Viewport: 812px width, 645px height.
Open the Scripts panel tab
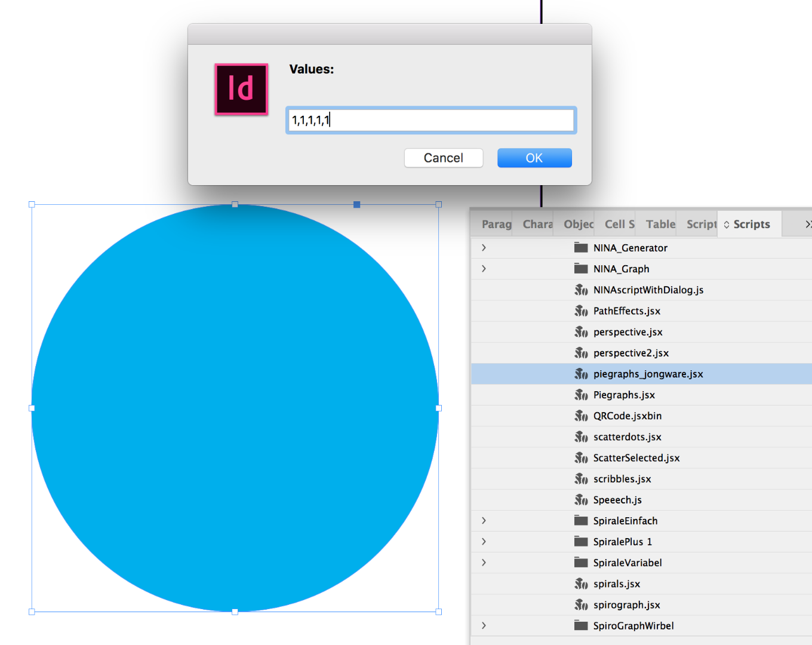(x=751, y=224)
